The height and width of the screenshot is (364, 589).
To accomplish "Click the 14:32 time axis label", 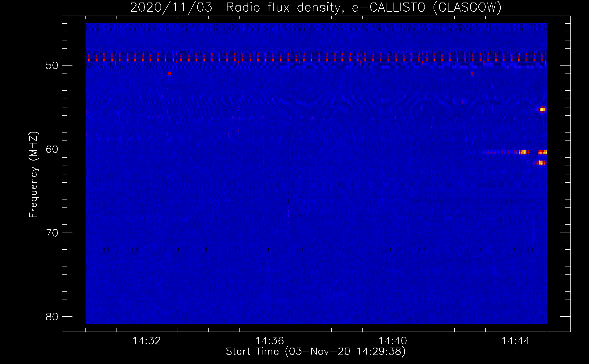I will 147,341.
